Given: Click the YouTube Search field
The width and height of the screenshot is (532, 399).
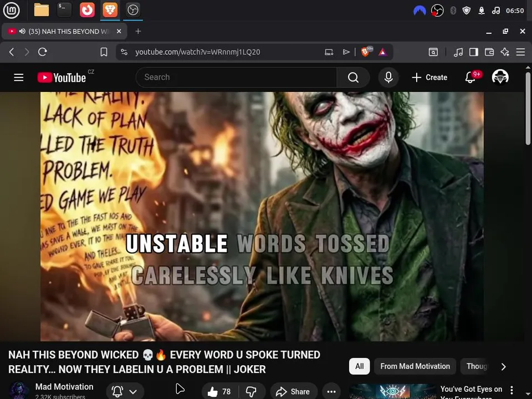Looking at the screenshot, I should click(x=236, y=78).
